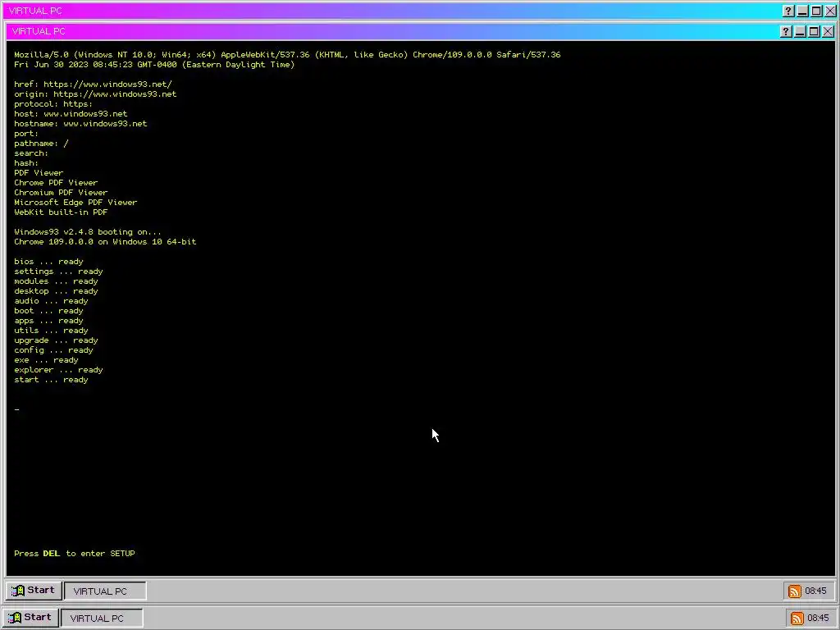Click the 'Chrome PDF Viewer' line
The width and height of the screenshot is (840, 630).
(56, 183)
